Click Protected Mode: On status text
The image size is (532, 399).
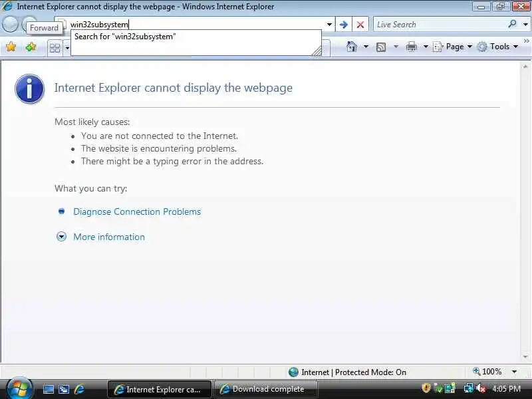(x=370, y=372)
